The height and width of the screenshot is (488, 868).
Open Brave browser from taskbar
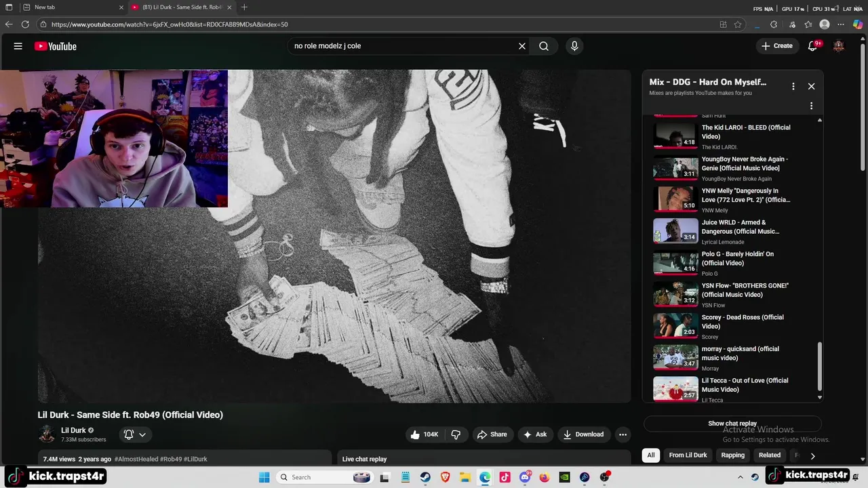point(445,477)
